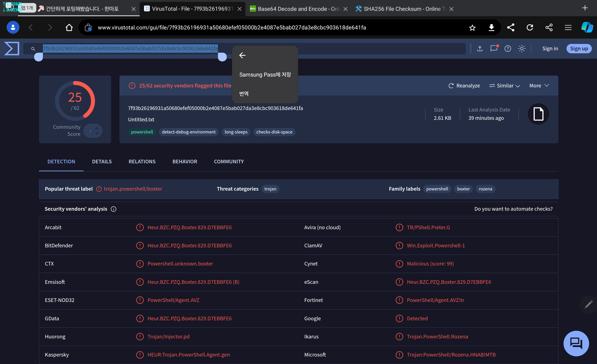Click the pencil edit floating icon

[x=588, y=304]
